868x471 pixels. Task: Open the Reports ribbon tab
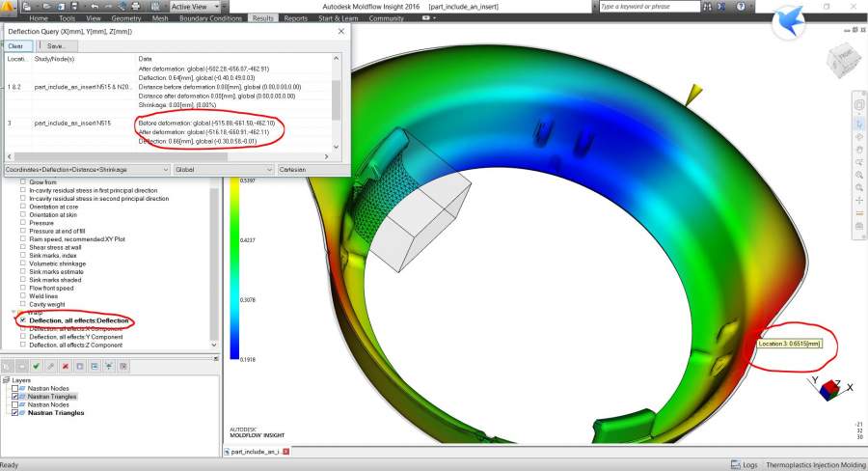tap(296, 18)
